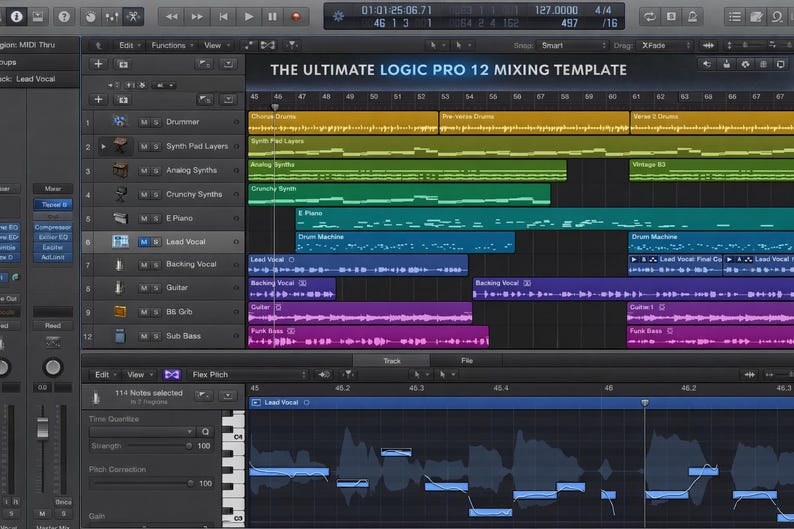Open the tracks area Edit menu
Screen dimensions: 794x529
[x=129, y=46]
